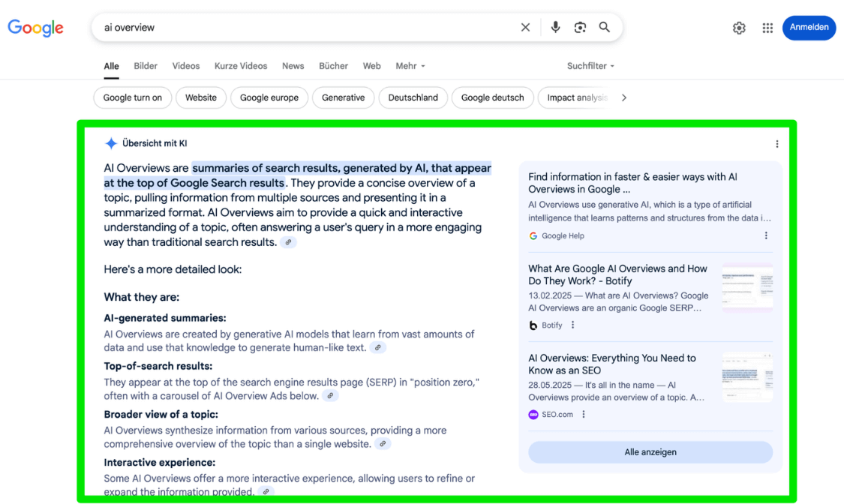Select the Google europe chip
Screen dimensions: 844x504
coord(269,98)
